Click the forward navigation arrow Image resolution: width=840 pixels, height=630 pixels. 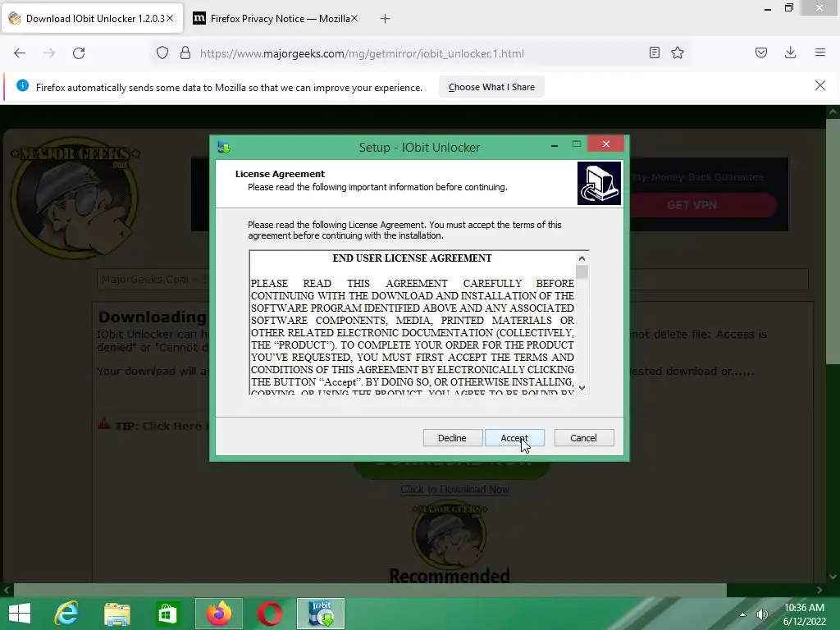[49, 53]
